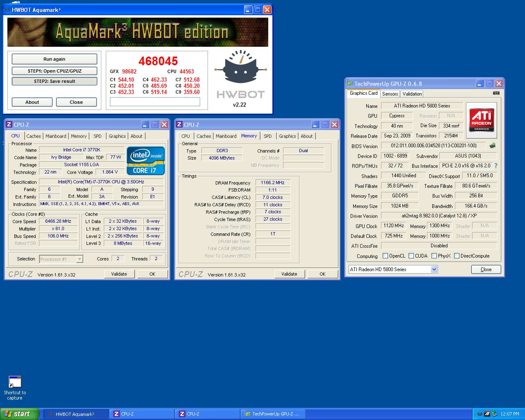Click the Close button in Aquamark window
The height and width of the screenshot is (420, 525).
76,102
